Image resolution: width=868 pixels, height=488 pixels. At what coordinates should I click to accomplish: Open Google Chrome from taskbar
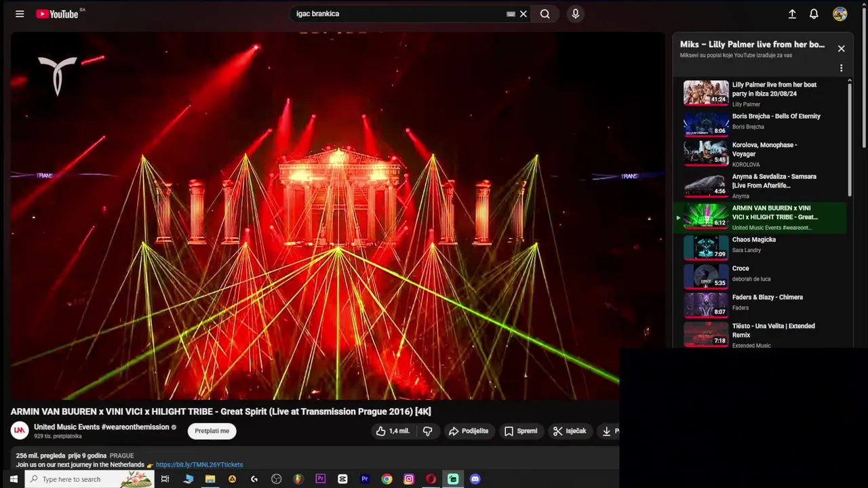(387, 479)
